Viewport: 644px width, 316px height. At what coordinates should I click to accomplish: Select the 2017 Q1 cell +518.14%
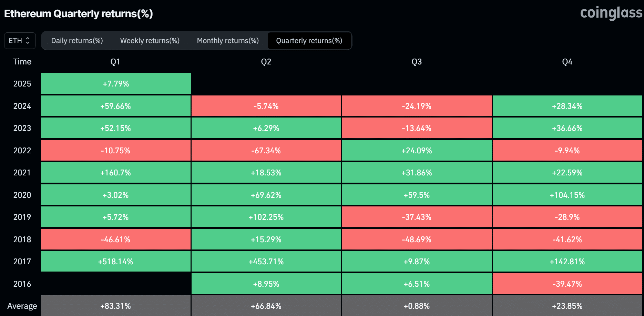[x=116, y=261]
